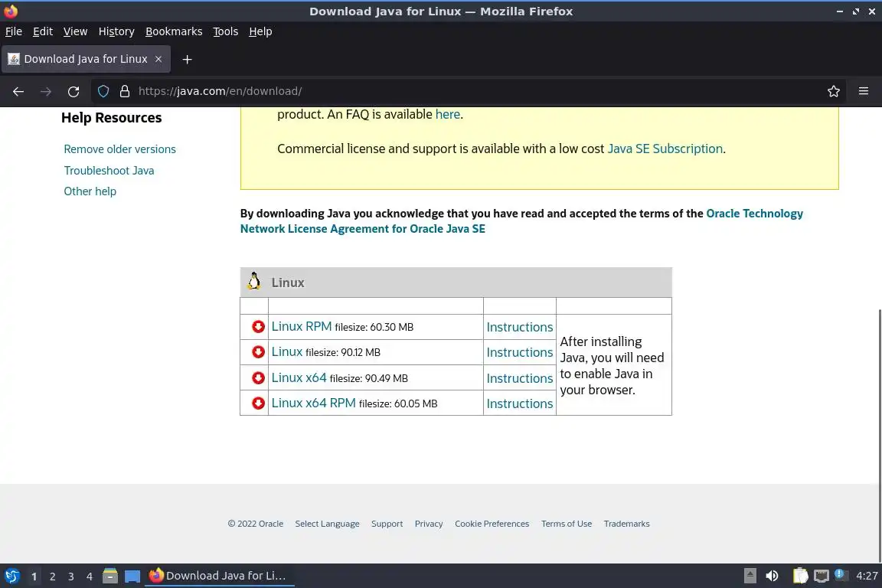Switch to workspace 4 in taskbar
Image resolution: width=882 pixels, height=588 pixels.
click(x=90, y=577)
